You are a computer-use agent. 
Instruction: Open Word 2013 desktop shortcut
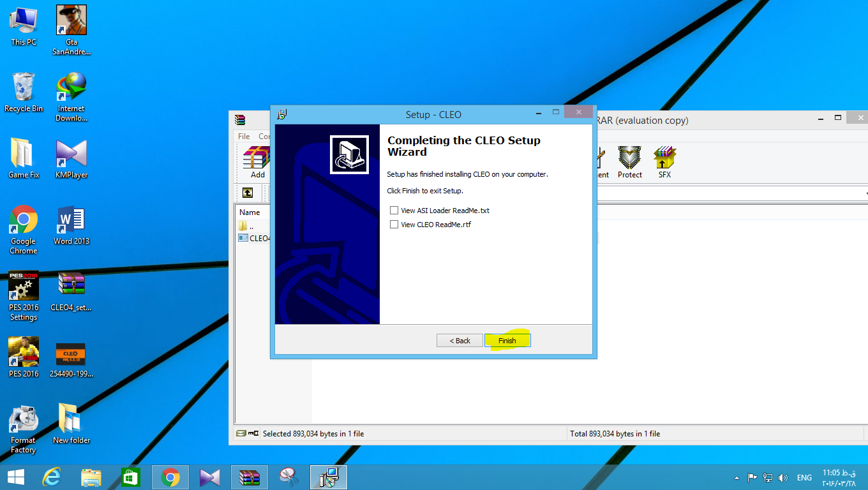pos(71,225)
